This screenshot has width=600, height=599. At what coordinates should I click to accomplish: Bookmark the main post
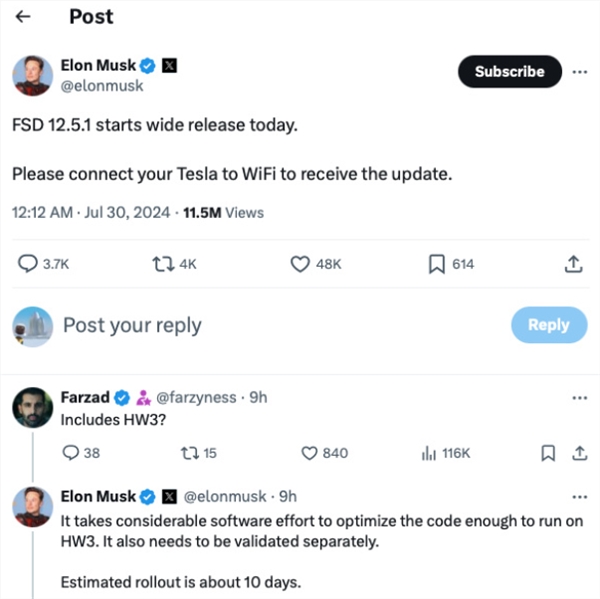436,264
